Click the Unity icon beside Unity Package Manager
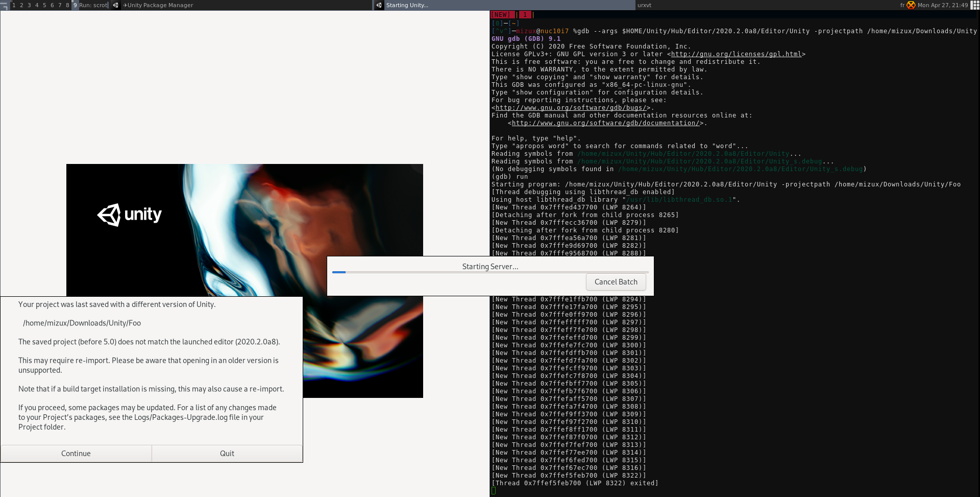Image resolution: width=980 pixels, height=497 pixels. point(116,5)
